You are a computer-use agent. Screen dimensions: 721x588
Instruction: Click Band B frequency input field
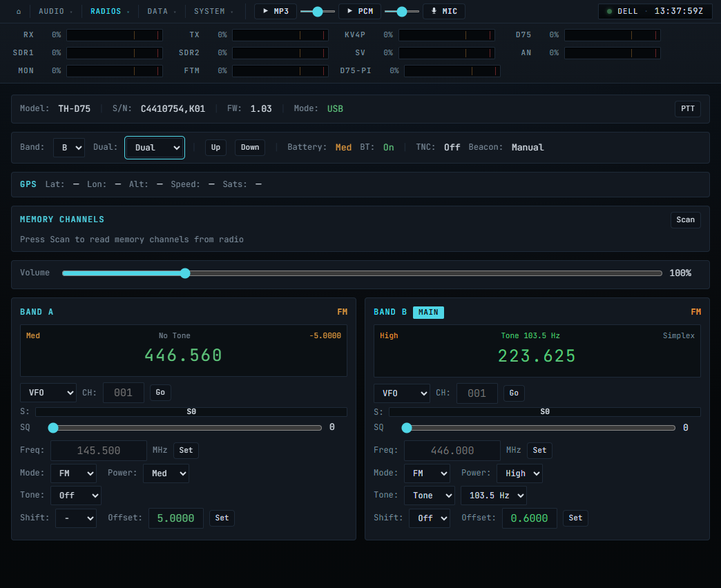coord(452,451)
